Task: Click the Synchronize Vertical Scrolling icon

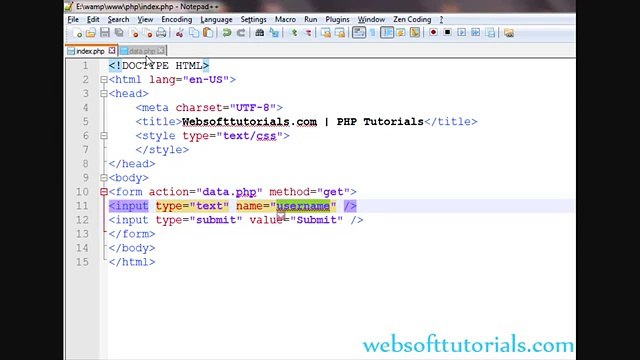Action: tap(326, 33)
